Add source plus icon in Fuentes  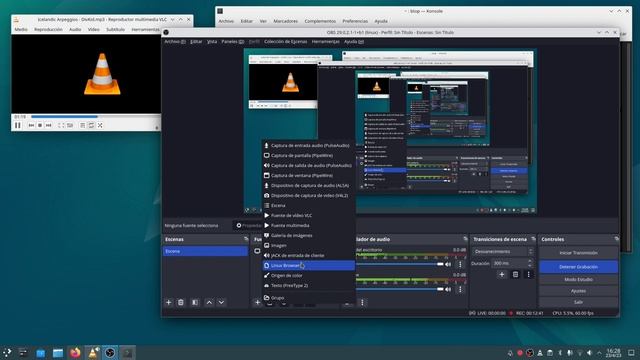click(x=257, y=302)
